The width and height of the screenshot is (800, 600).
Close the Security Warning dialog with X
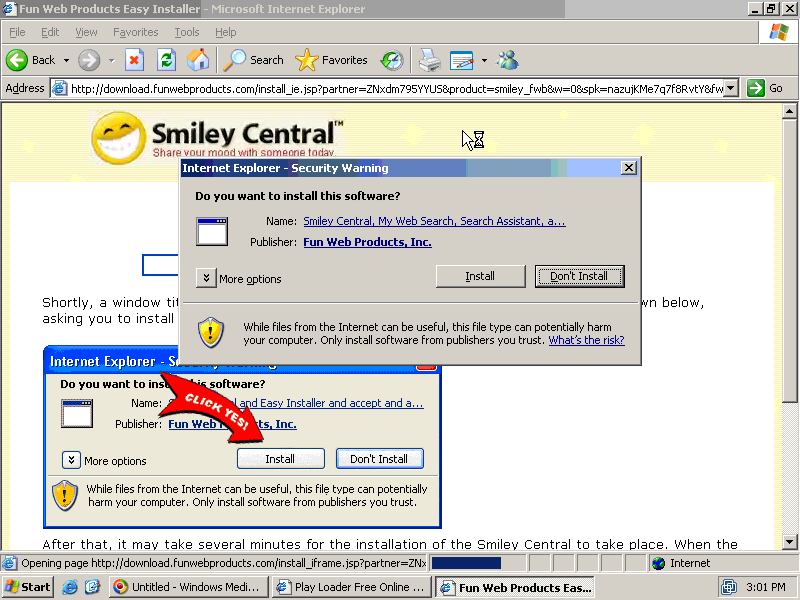629,168
